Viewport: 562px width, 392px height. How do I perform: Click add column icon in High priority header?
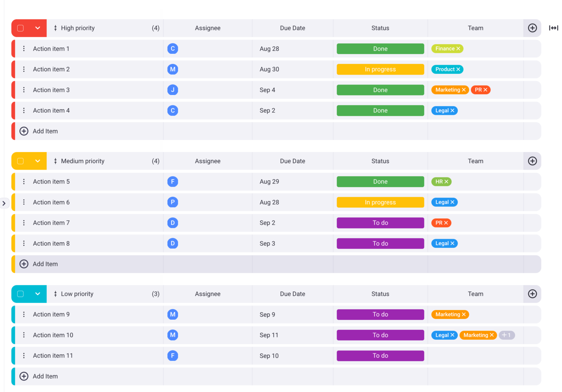click(x=532, y=28)
